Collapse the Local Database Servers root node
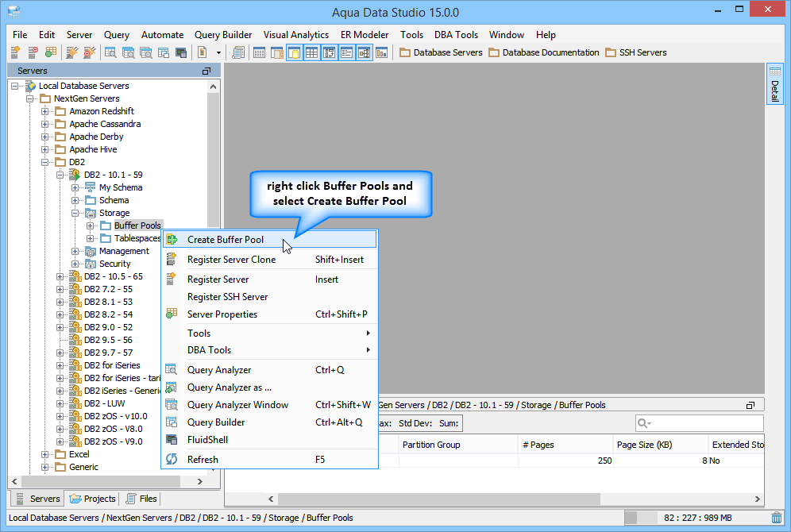Viewport: 791px width, 532px height. pyautogui.click(x=14, y=87)
